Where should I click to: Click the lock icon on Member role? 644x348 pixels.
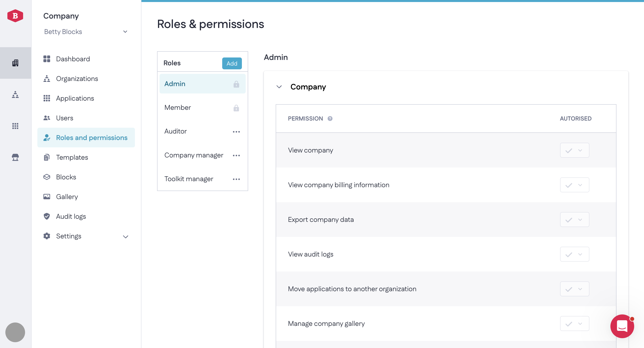point(236,108)
